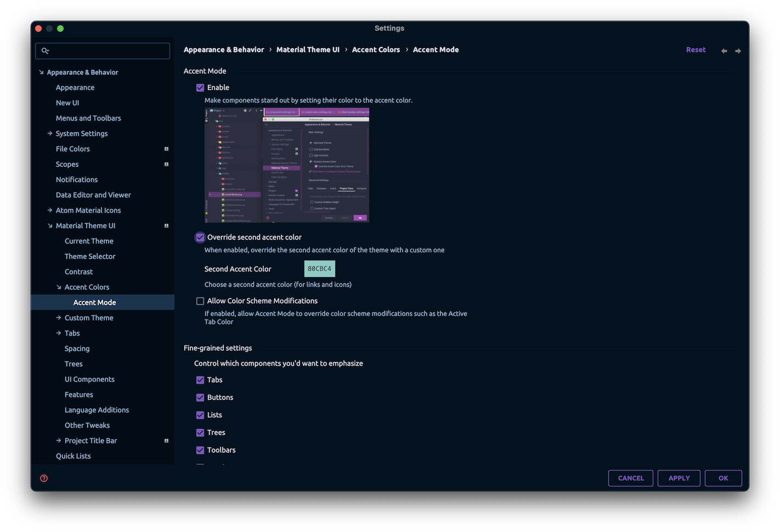780x532 pixels.
Task: Click into the settings search field
Action: (x=104, y=50)
